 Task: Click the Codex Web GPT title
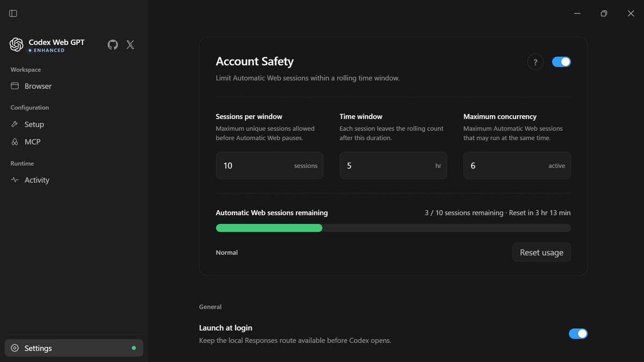(56, 42)
